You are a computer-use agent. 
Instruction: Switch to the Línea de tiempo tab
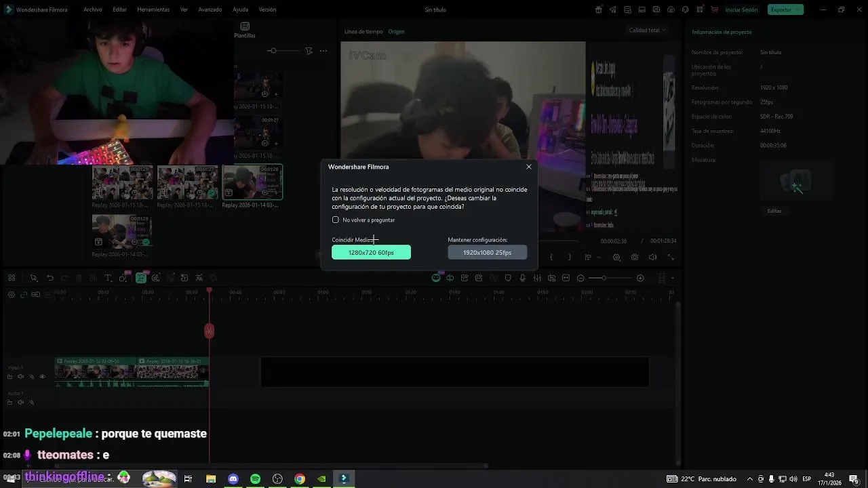363,32
